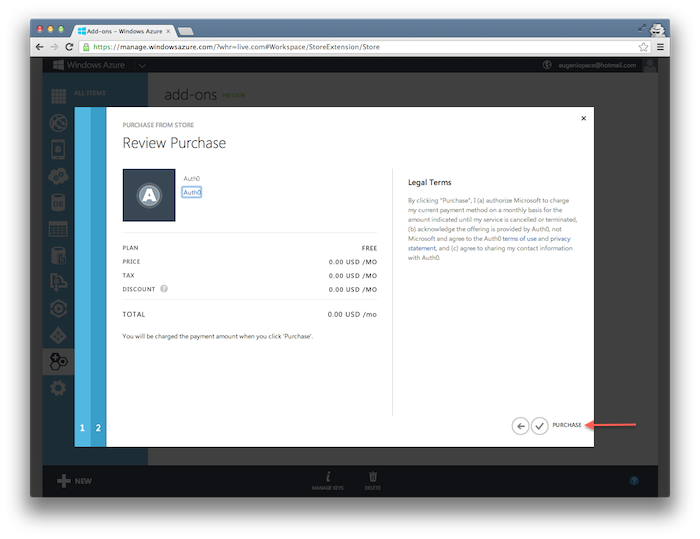
Task: Reload the page with refresh icon
Action: coord(69,47)
